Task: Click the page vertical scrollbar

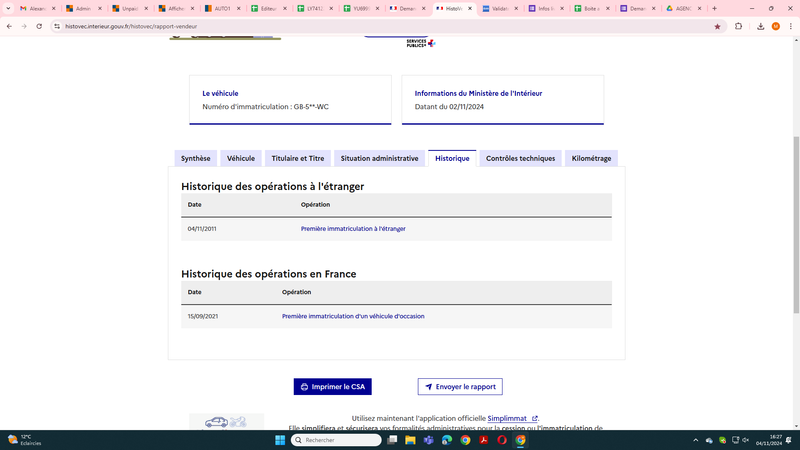Action: (796, 224)
